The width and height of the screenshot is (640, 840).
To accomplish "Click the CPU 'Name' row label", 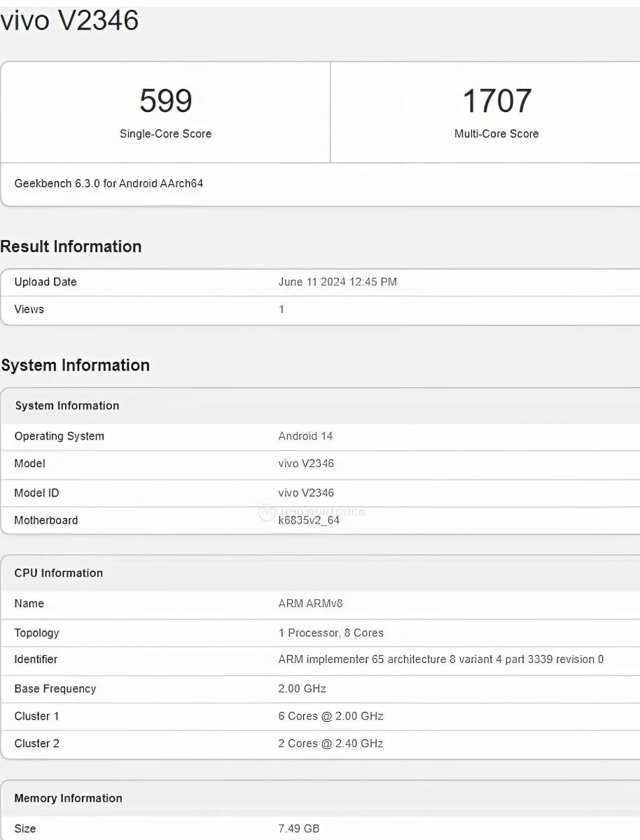I will click(29, 603).
